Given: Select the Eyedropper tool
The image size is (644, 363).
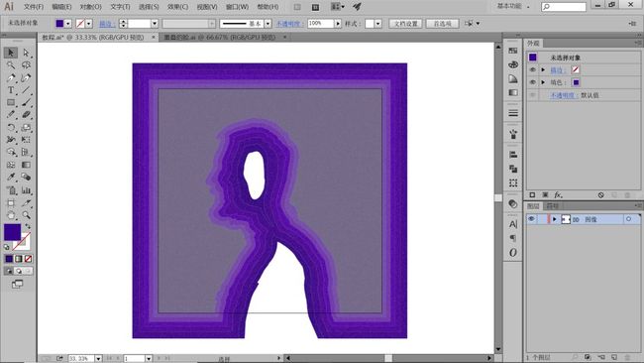Looking at the screenshot, I should 11,178.
